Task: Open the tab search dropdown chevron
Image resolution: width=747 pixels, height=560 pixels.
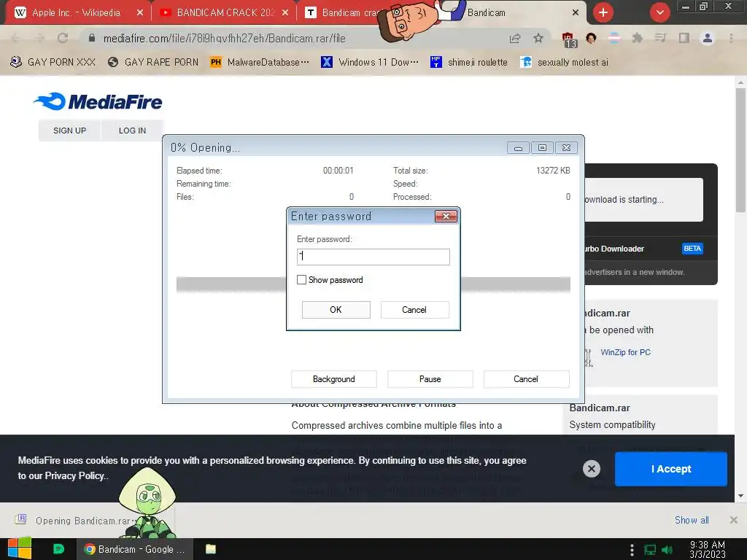Action: [x=659, y=12]
